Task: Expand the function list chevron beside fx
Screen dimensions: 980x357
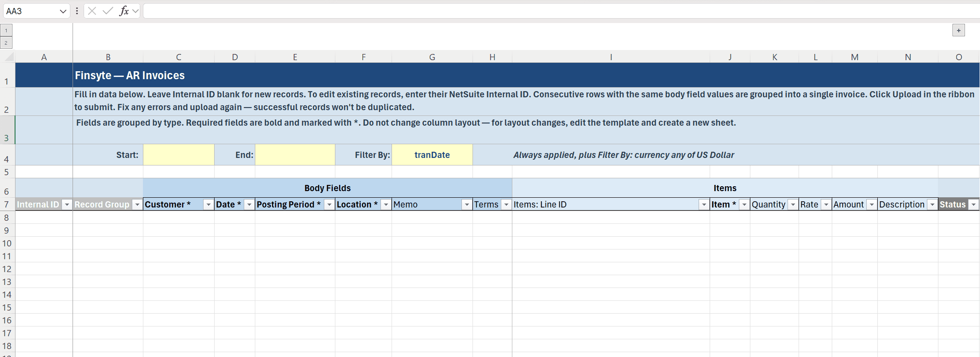Action: click(x=135, y=11)
